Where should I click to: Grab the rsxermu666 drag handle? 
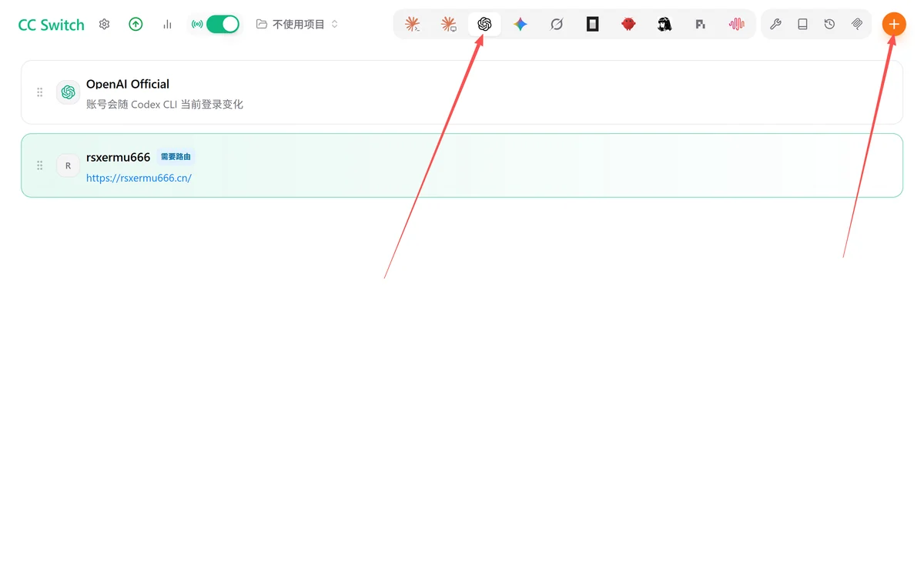[x=40, y=165]
